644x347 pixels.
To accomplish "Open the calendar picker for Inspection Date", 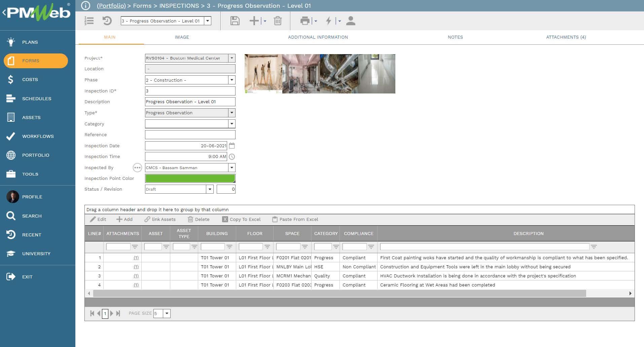I will click(232, 146).
